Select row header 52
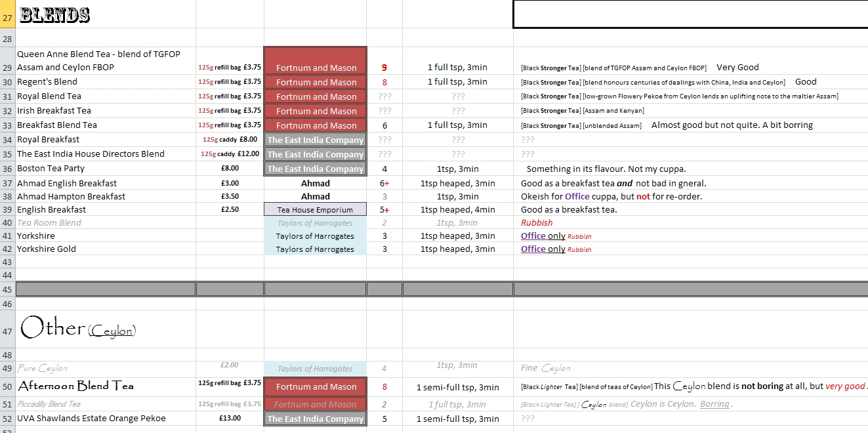This screenshot has width=868, height=433. pos(7,419)
